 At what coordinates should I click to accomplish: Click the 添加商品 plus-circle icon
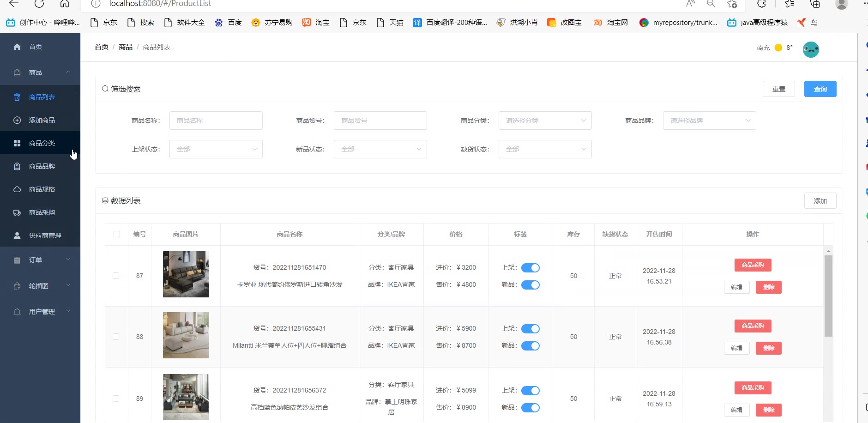click(17, 120)
